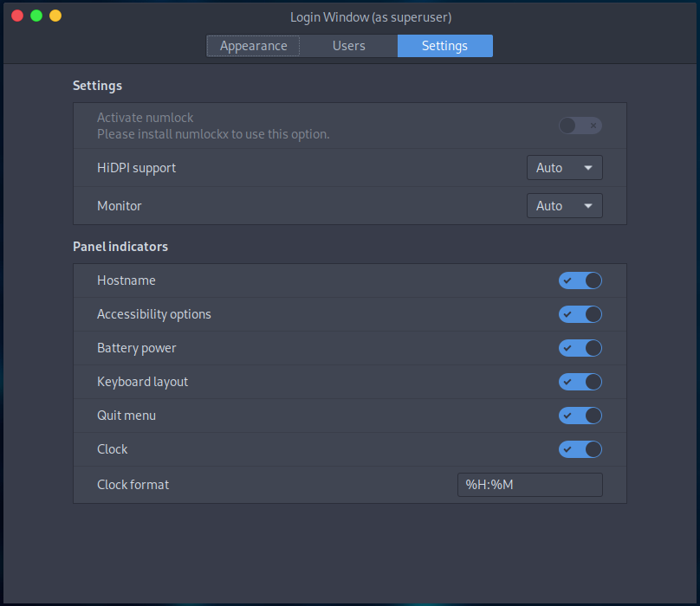Open the HiDPI support dropdown
The height and width of the screenshot is (606, 700).
click(564, 168)
